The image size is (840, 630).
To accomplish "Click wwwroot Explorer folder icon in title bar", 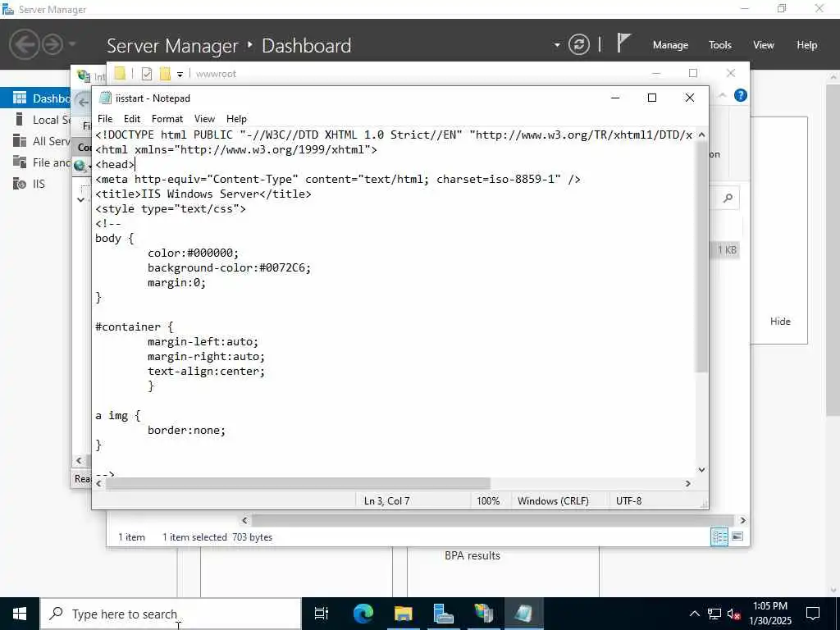I will [120, 73].
